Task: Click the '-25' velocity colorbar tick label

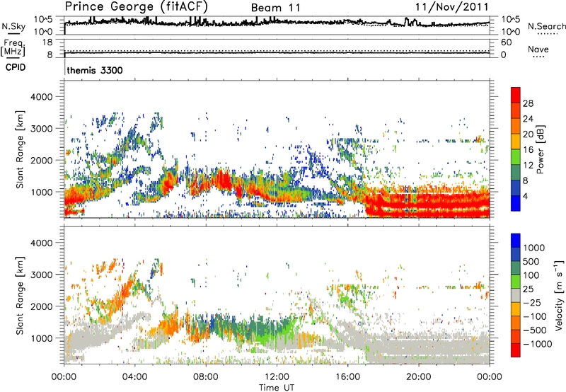Action: pos(532,302)
